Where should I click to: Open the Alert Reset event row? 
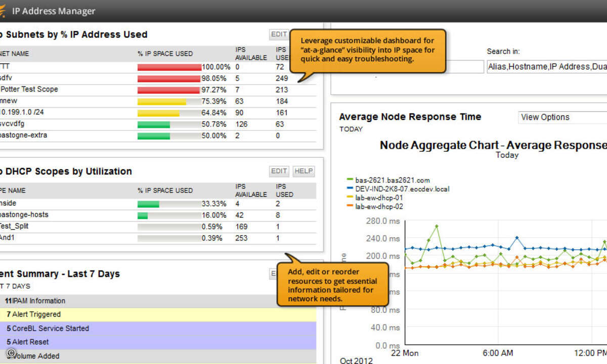click(x=158, y=342)
